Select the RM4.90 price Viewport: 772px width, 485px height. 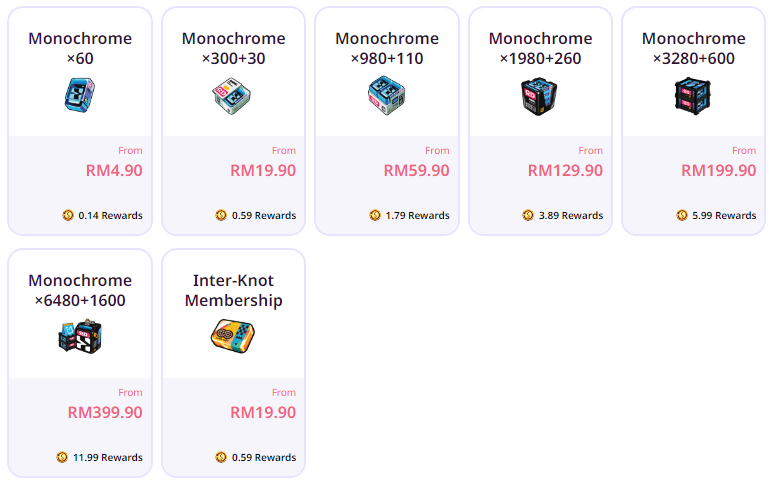(x=114, y=170)
